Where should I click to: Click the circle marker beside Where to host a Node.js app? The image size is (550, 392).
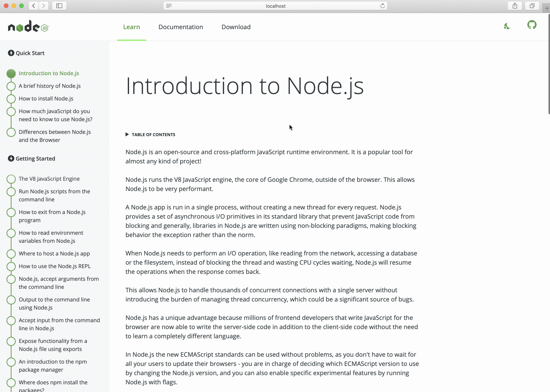tap(11, 254)
